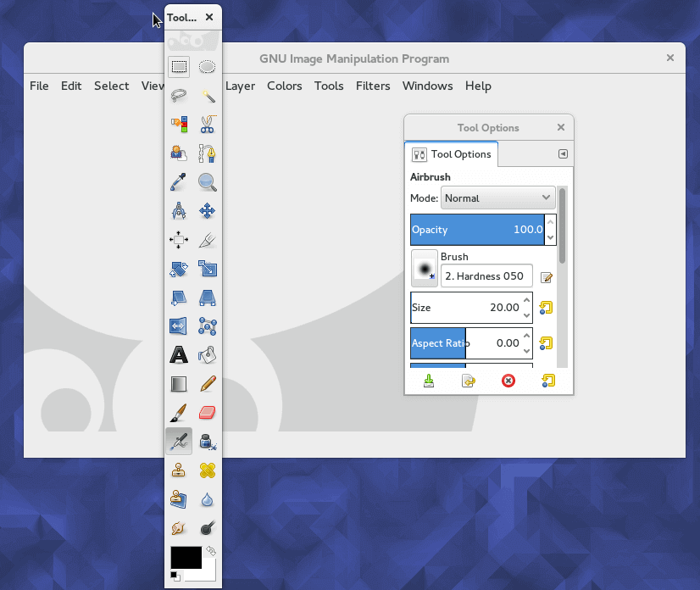Activate the Rotate tool
Image resolution: width=700 pixels, height=590 pixels.
[179, 269]
